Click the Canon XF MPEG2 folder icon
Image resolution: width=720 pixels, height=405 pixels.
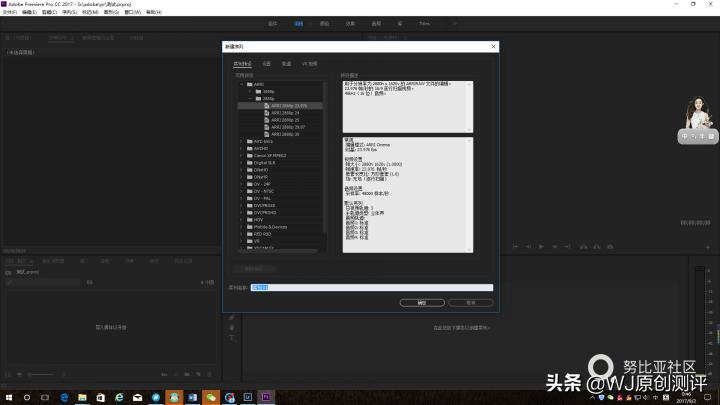248,155
